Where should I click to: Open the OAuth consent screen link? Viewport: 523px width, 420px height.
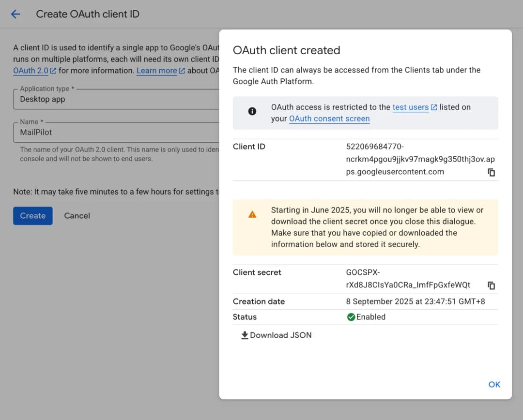(x=329, y=119)
